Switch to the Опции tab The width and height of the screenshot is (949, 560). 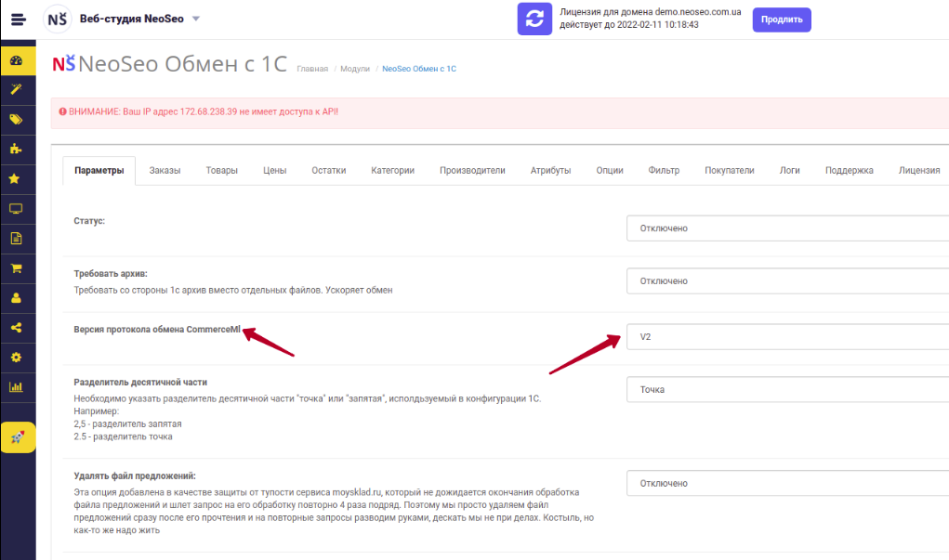click(610, 171)
